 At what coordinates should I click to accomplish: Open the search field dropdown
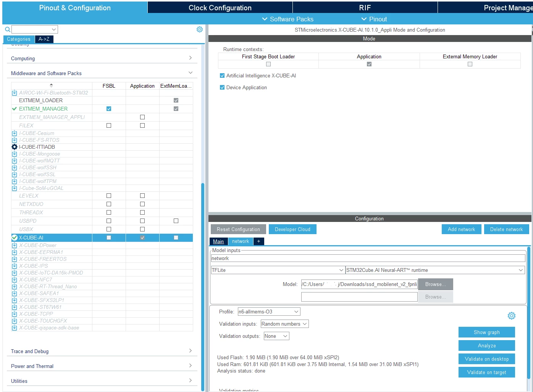54,29
